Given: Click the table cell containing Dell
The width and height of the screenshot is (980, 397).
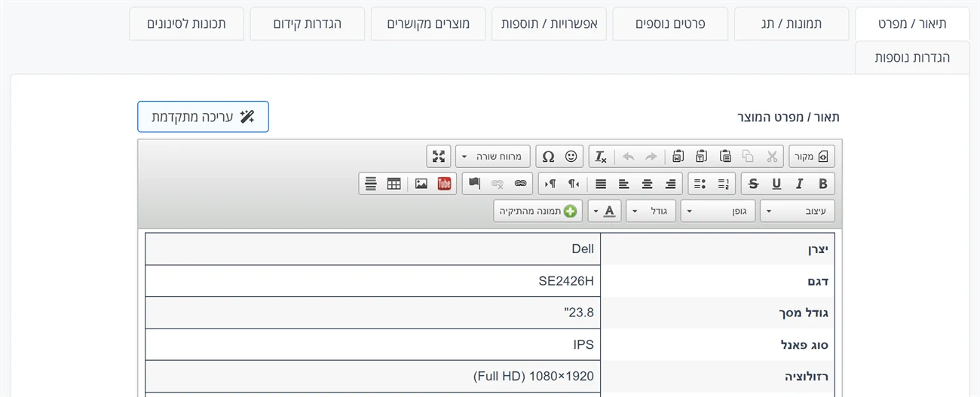Looking at the screenshot, I should [373, 249].
